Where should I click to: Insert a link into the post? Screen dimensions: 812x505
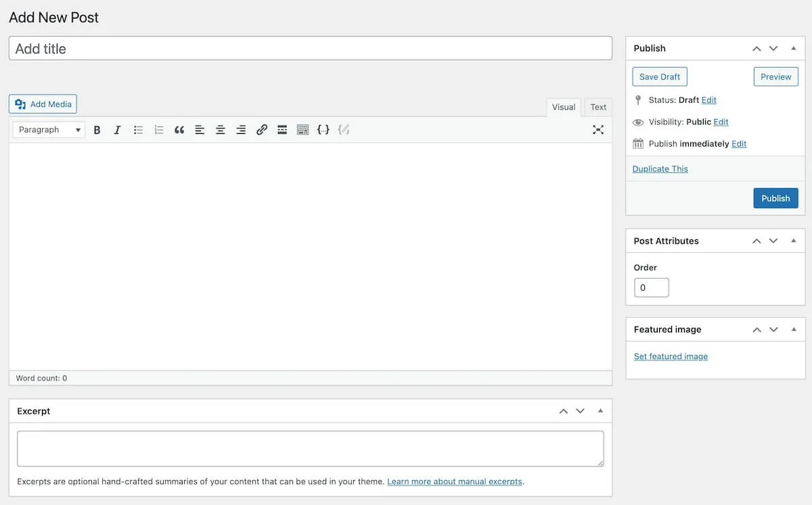[x=262, y=129]
